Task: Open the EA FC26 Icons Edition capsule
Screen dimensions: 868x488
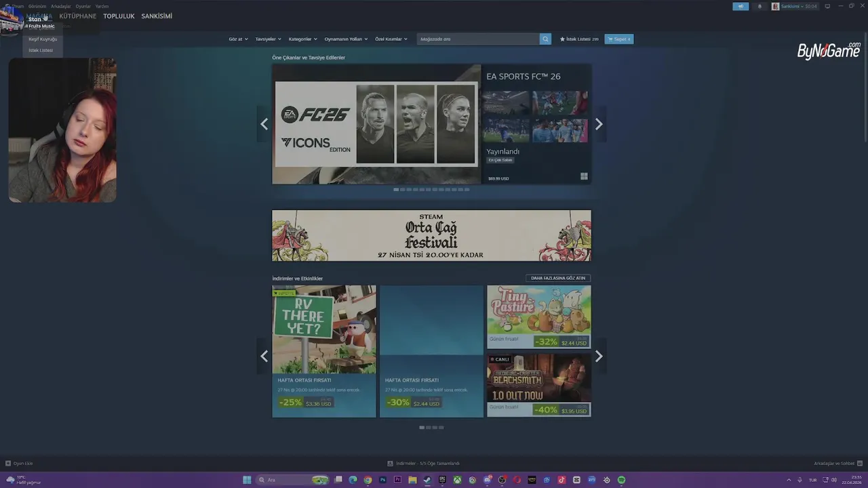Action: click(x=376, y=124)
